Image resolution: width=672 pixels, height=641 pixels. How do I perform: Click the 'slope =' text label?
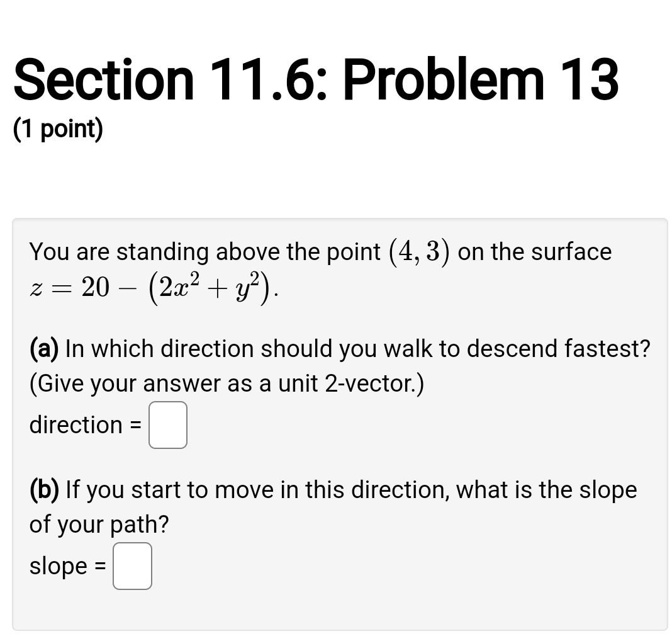point(69,565)
